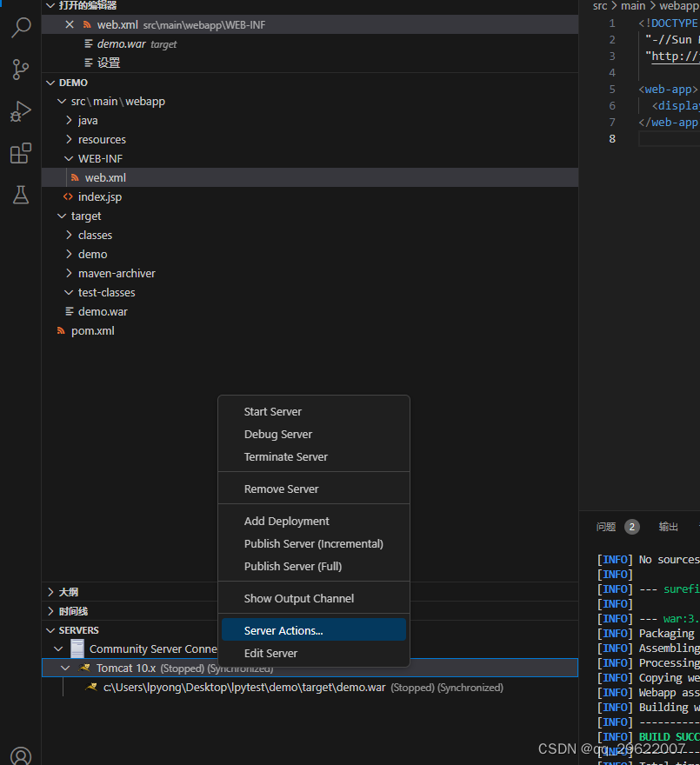Click the Tomcat 10.x server icon
The image size is (700, 765).
85,668
